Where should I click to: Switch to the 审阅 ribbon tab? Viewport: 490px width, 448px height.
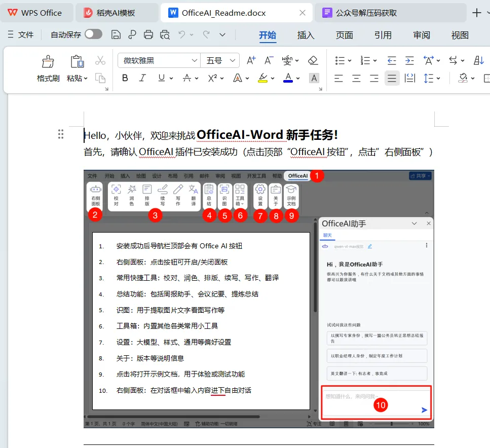pyautogui.click(x=422, y=35)
